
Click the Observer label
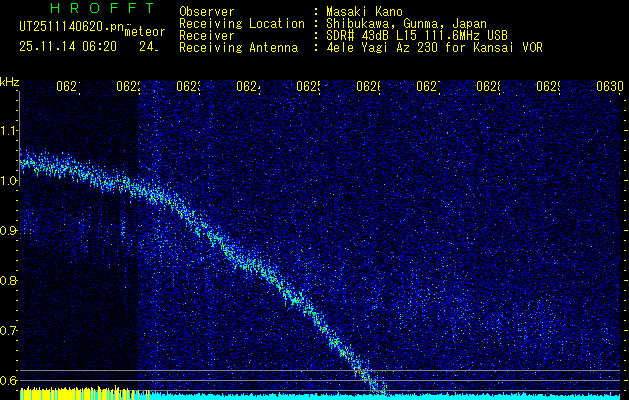(207, 12)
